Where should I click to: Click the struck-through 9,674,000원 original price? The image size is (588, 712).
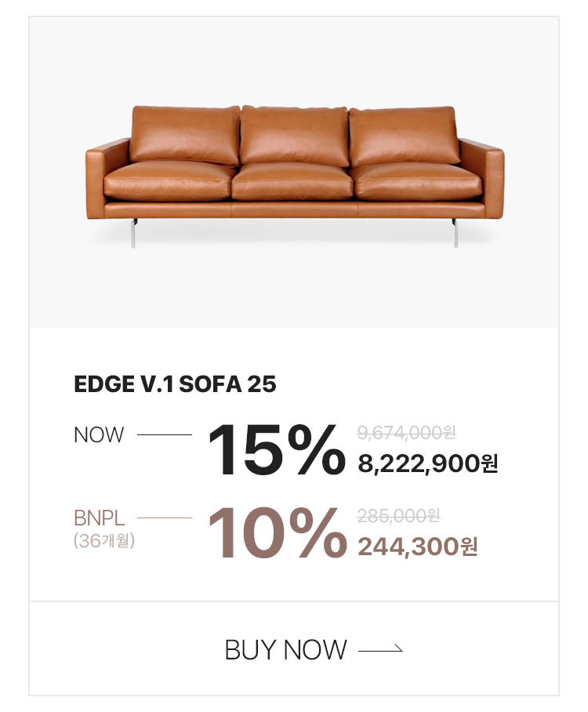(x=406, y=432)
